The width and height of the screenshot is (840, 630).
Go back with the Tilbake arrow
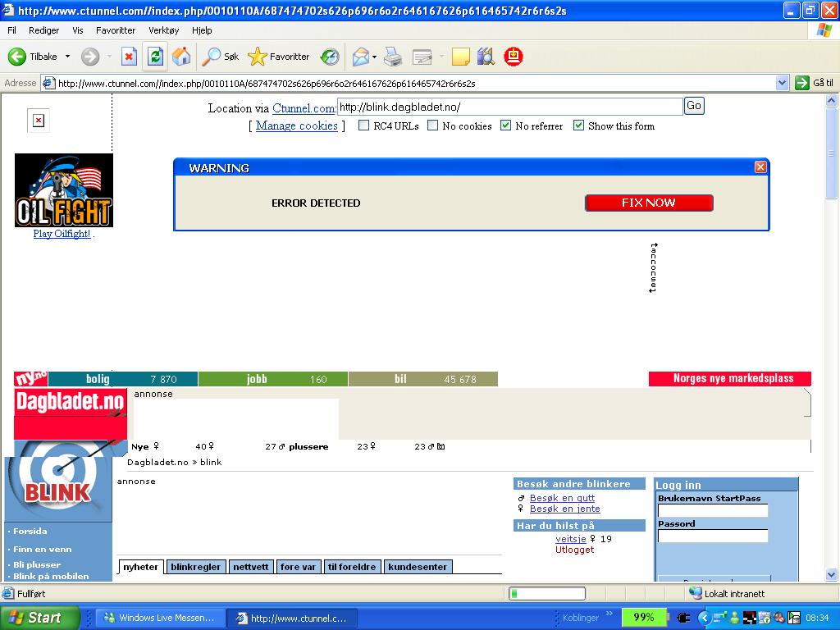[x=17, y=57]
